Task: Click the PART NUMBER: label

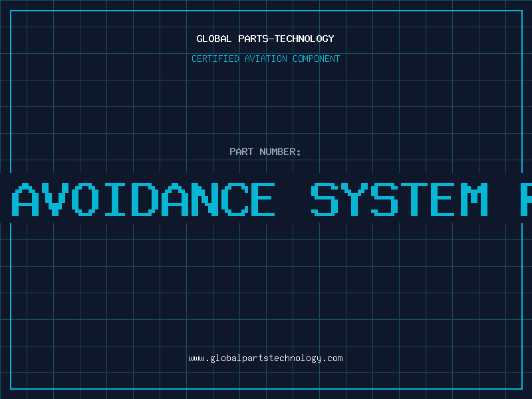Action: coord(265,152)
